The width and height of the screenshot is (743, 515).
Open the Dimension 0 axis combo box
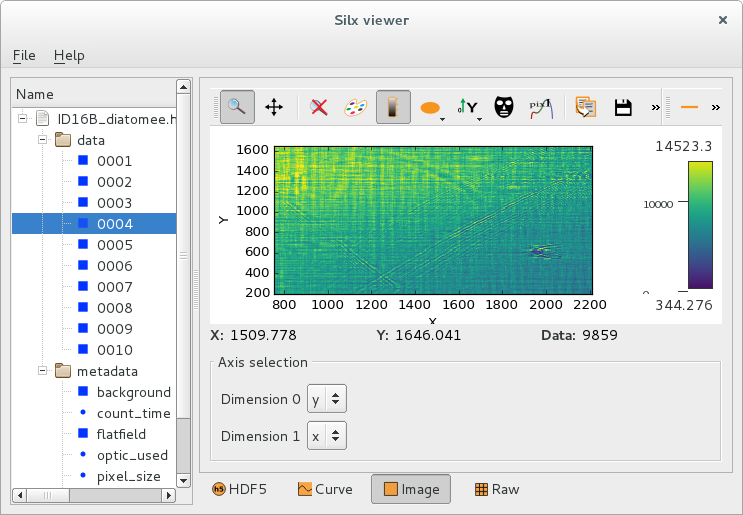tap(327, 399)
